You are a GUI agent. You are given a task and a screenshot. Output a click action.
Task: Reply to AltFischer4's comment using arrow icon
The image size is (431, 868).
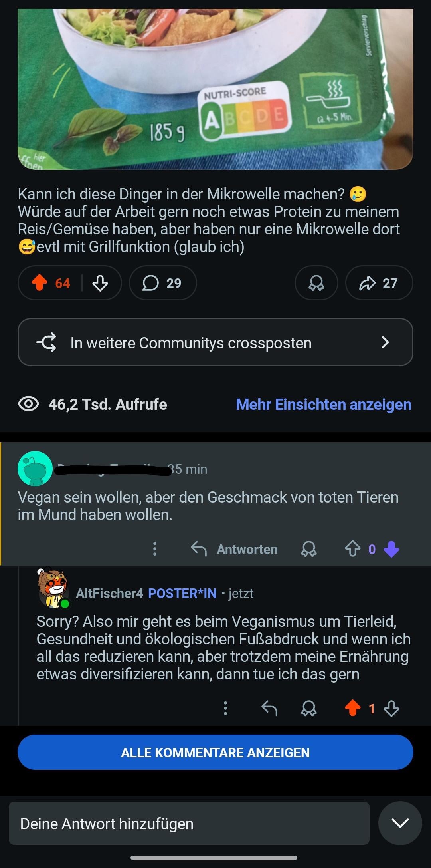click(269, 709)
